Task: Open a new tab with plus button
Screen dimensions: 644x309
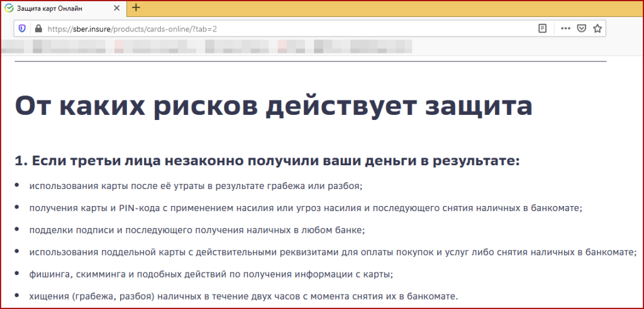Action: click(136, 8)
